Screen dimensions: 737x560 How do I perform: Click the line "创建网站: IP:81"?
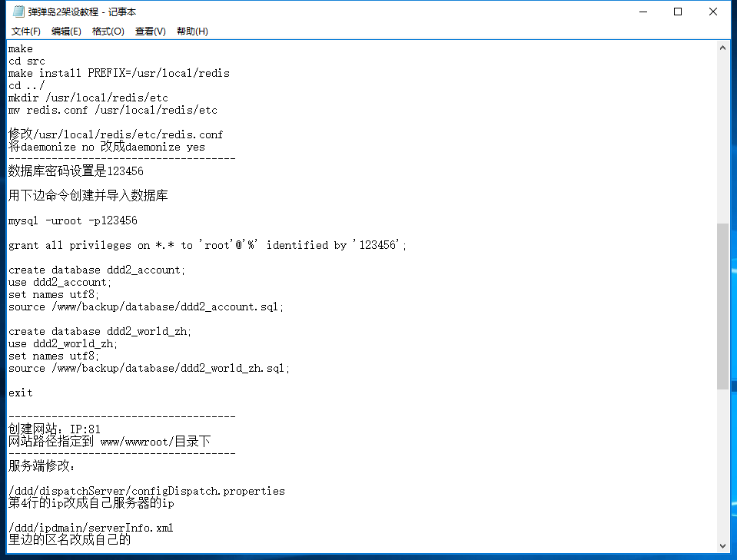point(55,429)
